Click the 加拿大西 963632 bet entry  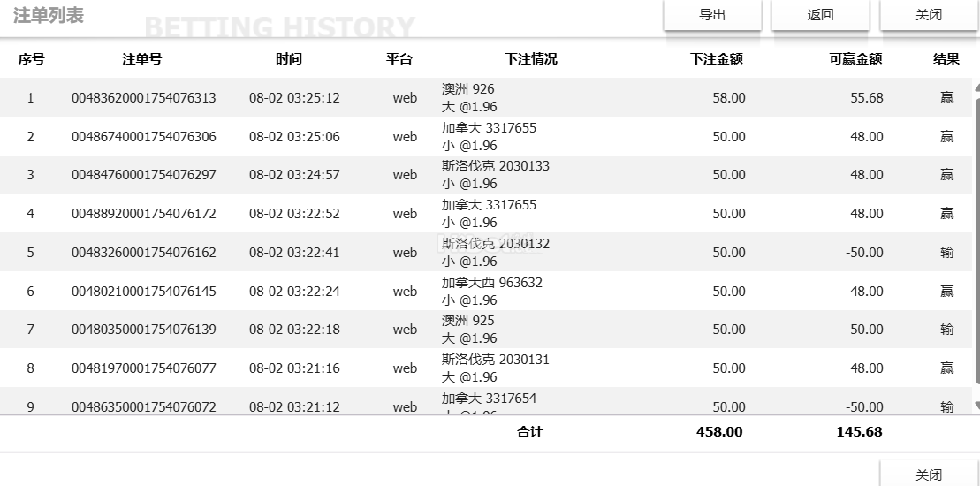click(x=492, y=283)
